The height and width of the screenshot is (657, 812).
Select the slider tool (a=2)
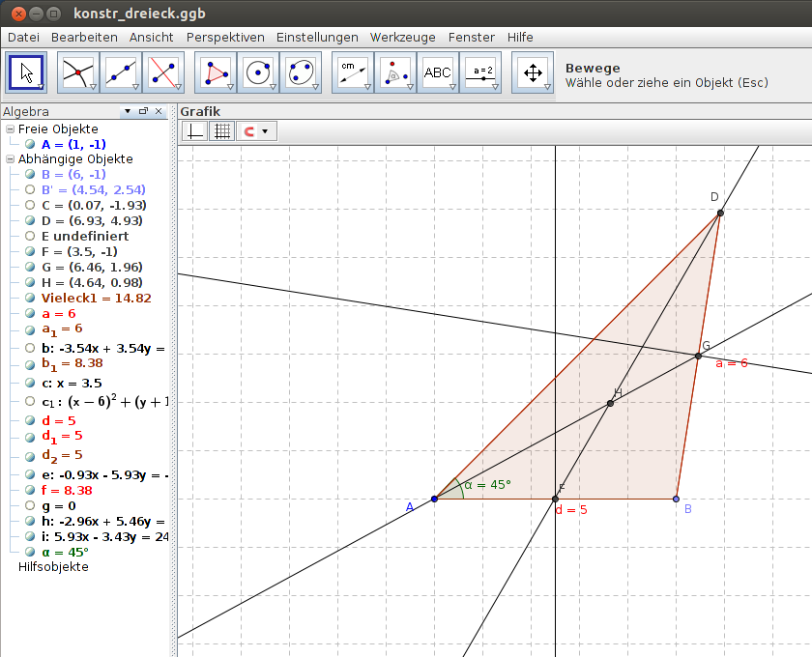pos(481,71)
